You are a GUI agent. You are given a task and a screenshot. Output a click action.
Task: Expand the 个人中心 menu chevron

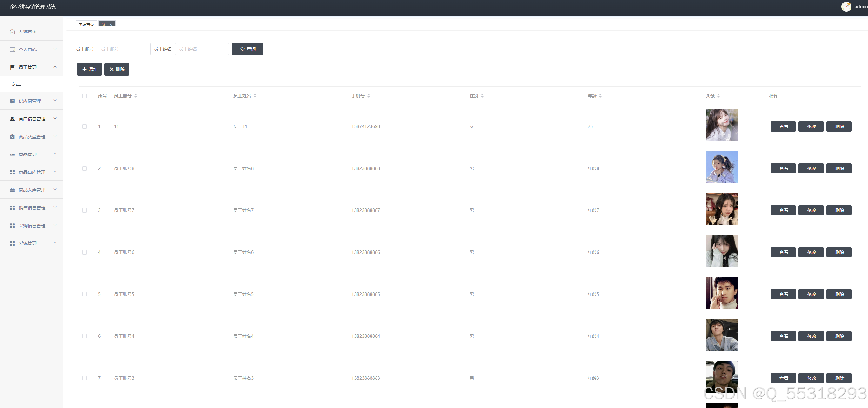click(x=55, y=49)
